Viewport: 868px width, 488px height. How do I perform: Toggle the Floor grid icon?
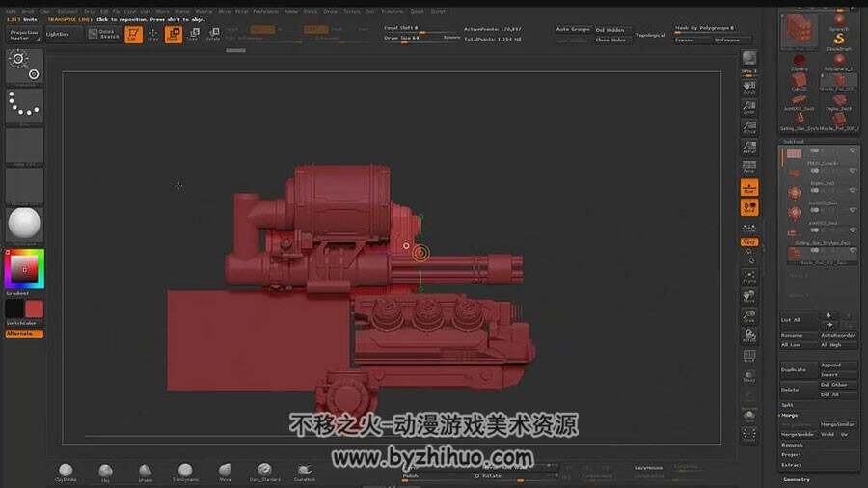coord(749,187)
